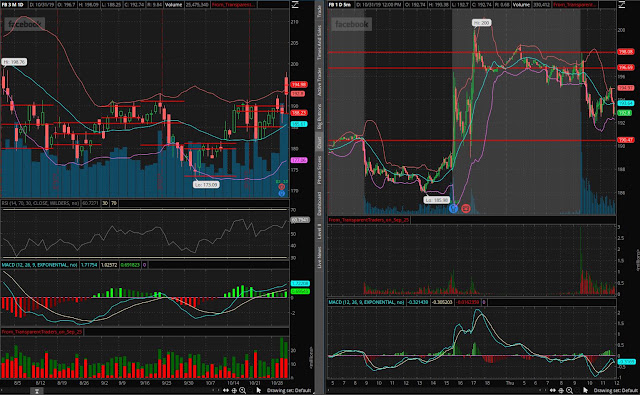Image resolution: width=640 pixels, height=395 pixels.
Task: Click MACD study title under daily chart
Action: [39, 265]
